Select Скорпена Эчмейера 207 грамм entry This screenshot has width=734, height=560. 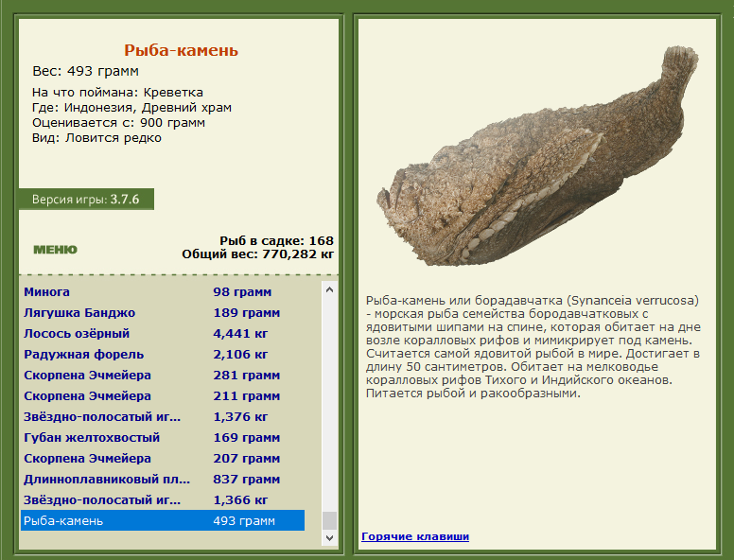tap(163, 459)
